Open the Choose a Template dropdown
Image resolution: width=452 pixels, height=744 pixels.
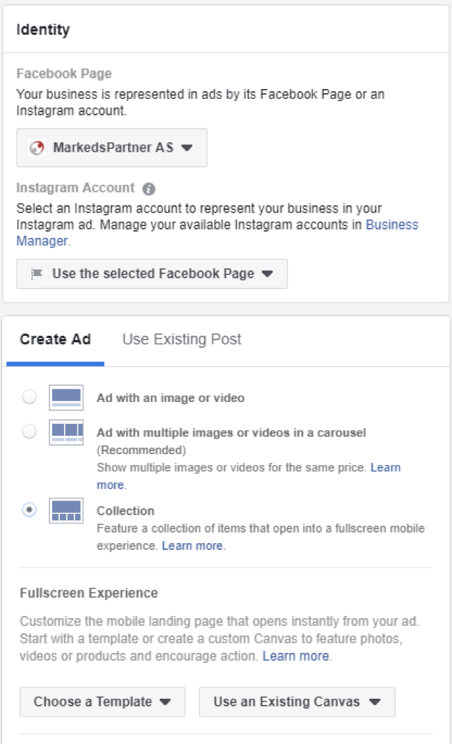(102, 702)
